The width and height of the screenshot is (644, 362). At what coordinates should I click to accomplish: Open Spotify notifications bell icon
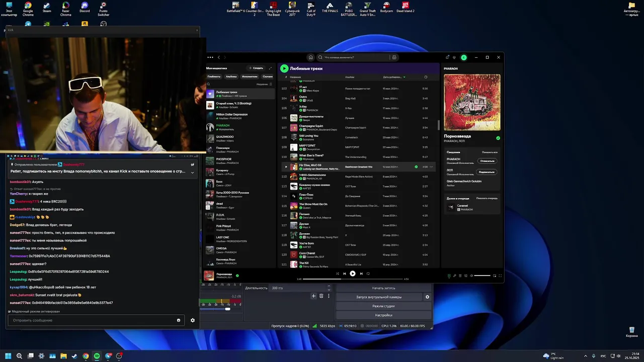[x=447, y=57]
